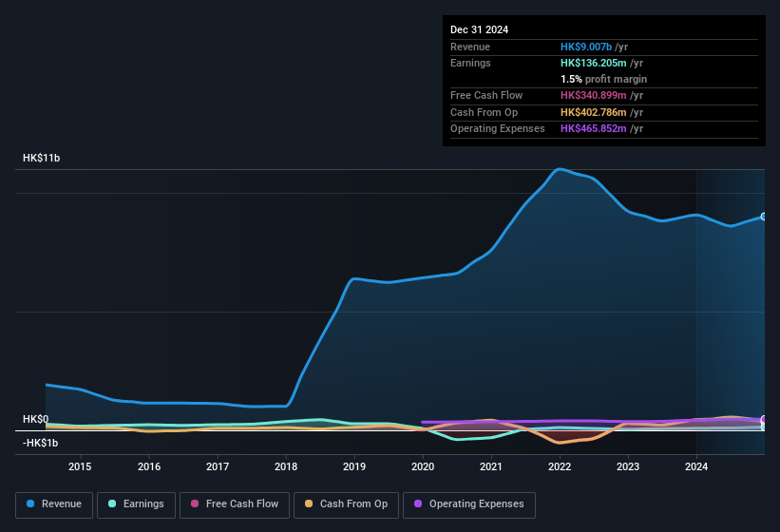The width and height of the screenshot is (780, 532).
Task: Click the 2017 x-axis label
Action: (218, 466)
